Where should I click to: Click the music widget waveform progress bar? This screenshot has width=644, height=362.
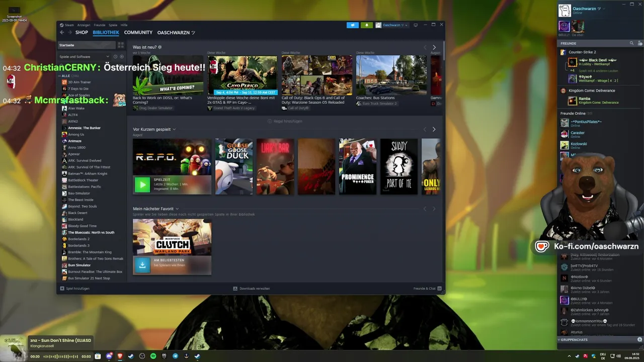60,356
